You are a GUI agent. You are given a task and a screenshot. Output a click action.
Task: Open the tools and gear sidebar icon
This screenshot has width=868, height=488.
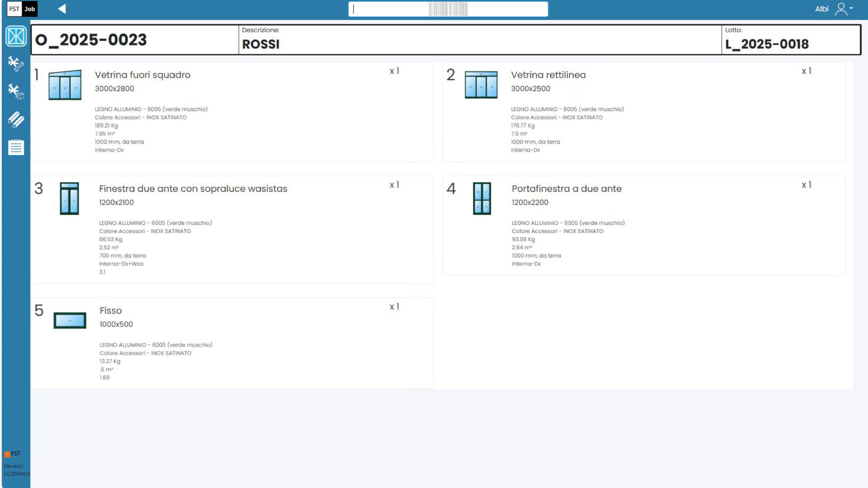pos(16,64)
